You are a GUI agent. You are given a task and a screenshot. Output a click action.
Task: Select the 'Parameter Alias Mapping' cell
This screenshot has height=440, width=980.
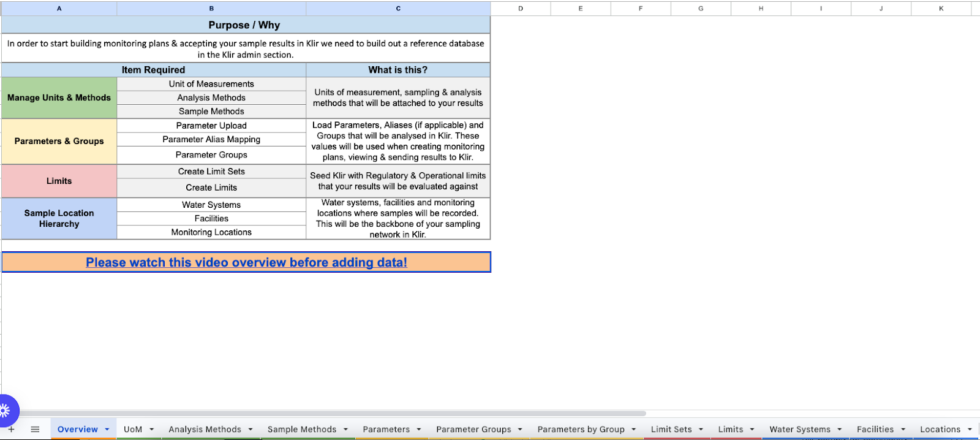pos(211,139)
